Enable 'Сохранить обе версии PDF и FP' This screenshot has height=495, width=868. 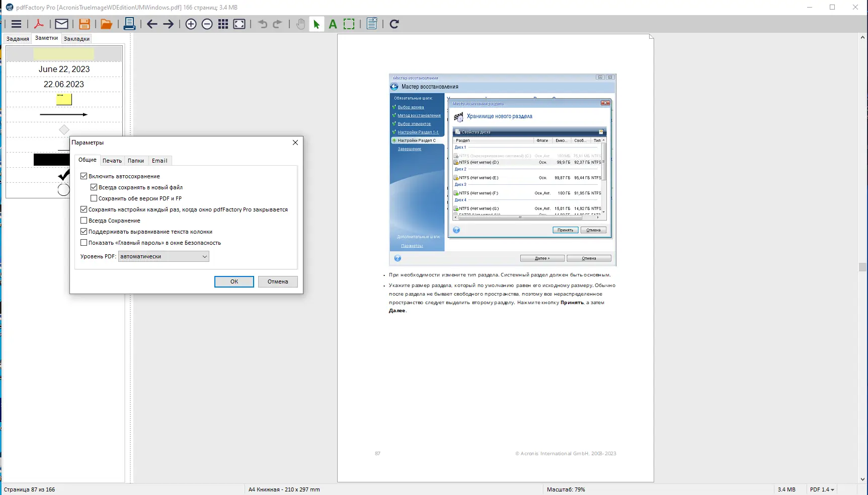[x=94, y=198]
